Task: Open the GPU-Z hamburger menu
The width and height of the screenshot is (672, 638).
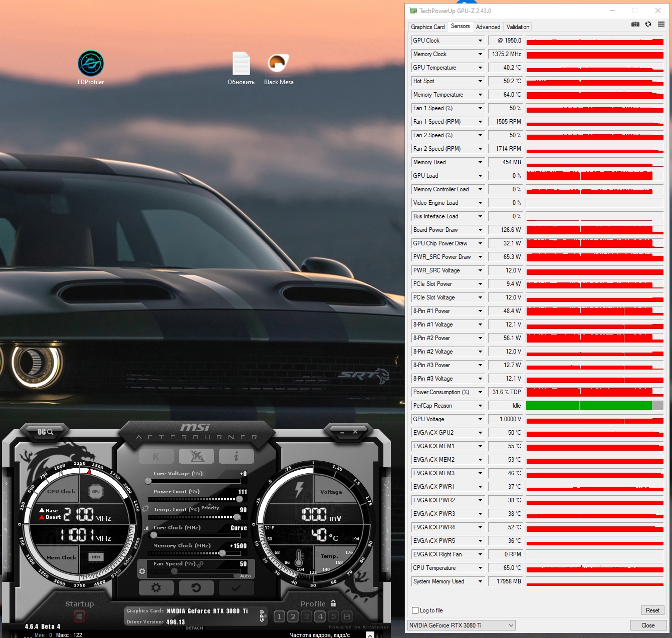Action: (x=661, y=24)
